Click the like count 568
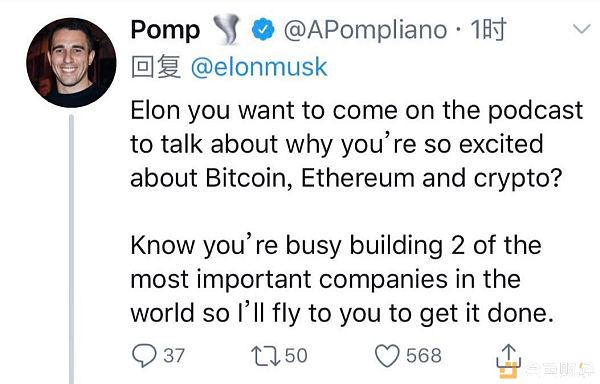This screenshot has height=384, width=600. click(x=424, y=356)
